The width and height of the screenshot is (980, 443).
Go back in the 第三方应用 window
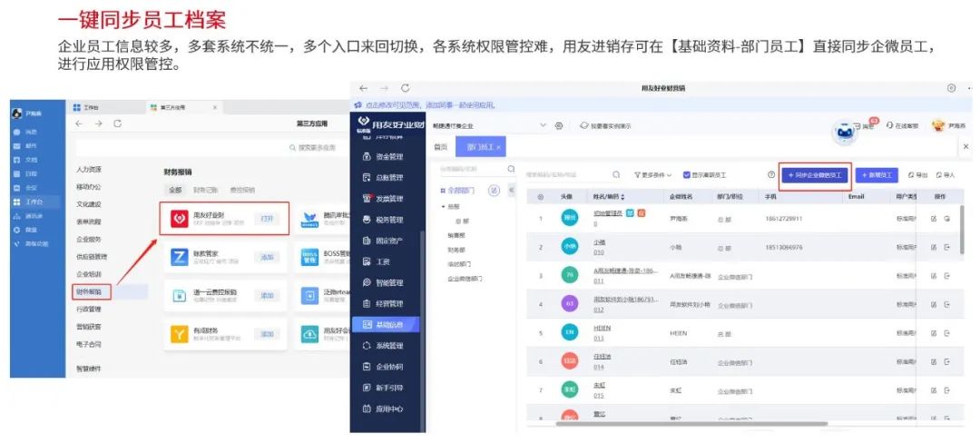coord(79,123)
